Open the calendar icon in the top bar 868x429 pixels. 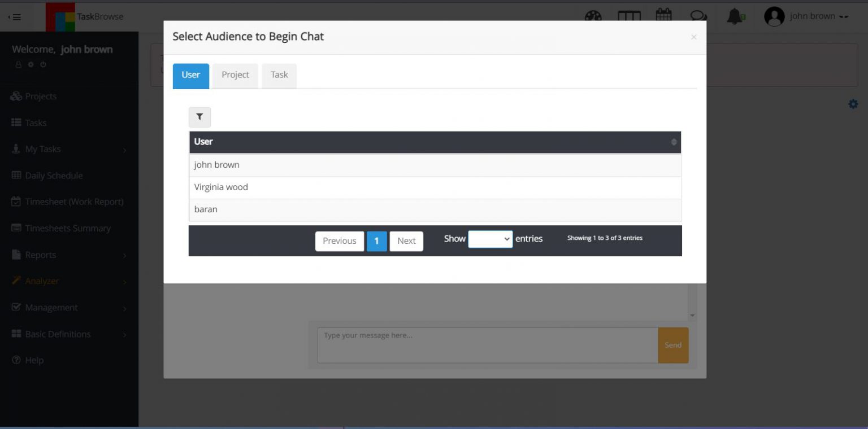coord(663,17)
